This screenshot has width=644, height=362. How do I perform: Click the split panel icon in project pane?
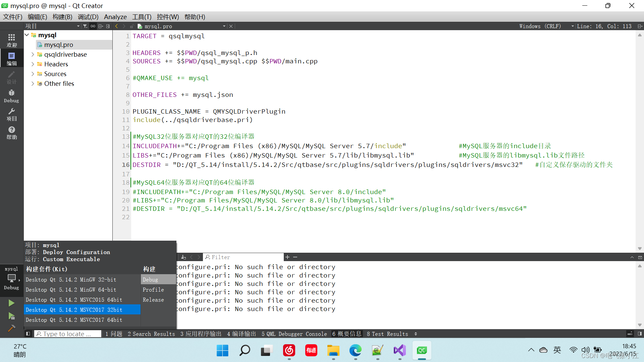coord(101,26)
